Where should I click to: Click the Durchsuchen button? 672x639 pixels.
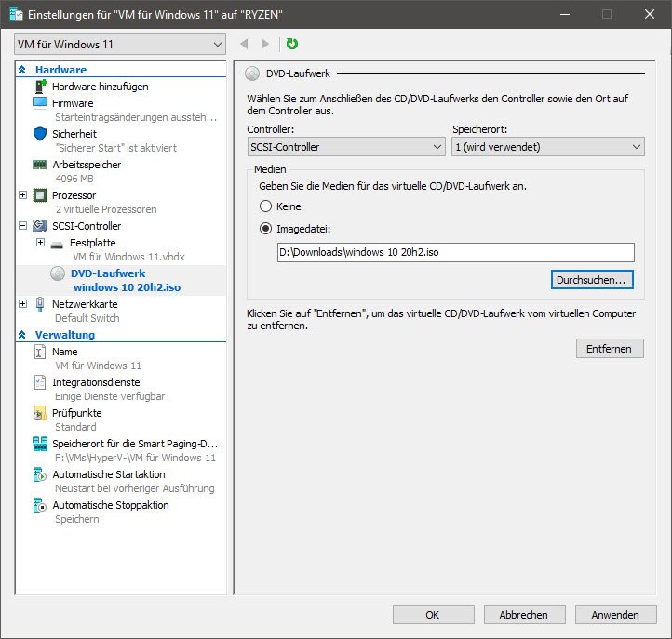593,279
